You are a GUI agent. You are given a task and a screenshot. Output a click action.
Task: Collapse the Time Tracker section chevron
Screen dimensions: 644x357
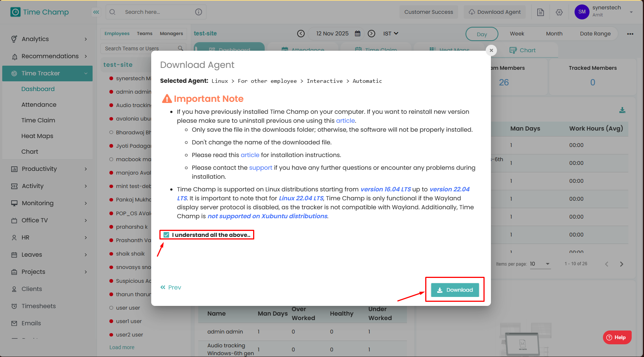(x=86, y=73)
